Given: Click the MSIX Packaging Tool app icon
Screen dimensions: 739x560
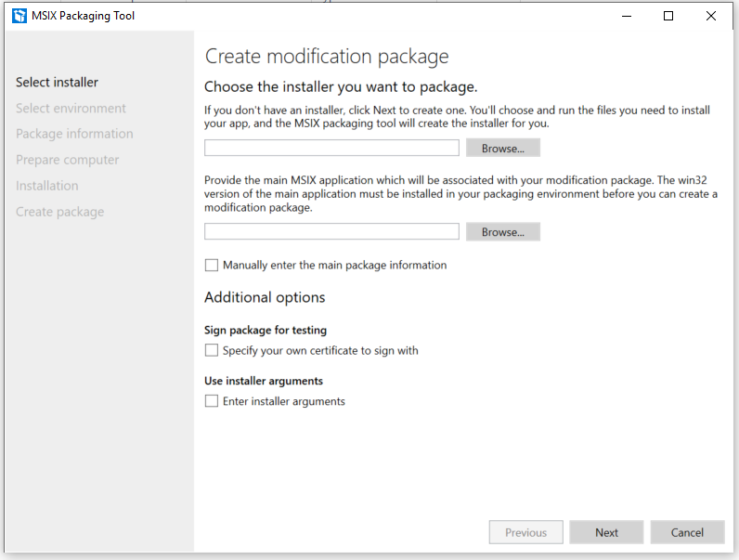Looking at the screenshot, I should click(x=19, y=16).
